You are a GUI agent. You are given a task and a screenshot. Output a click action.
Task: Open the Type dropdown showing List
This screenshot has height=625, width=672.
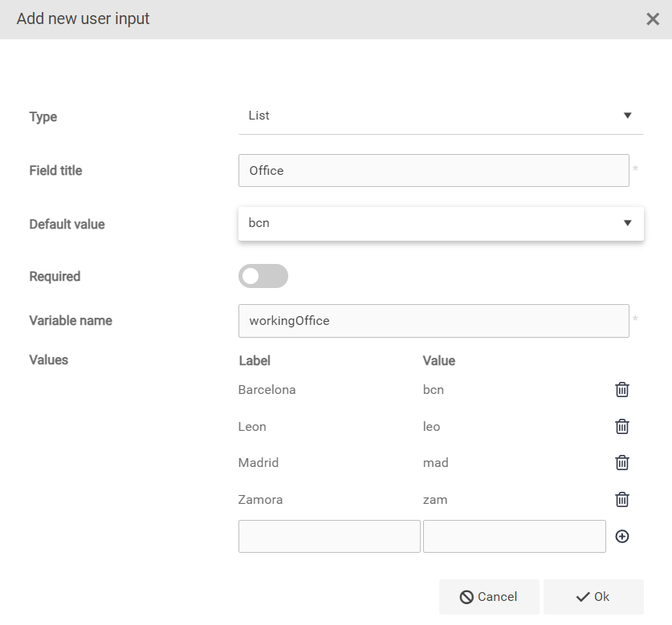(x=440, y=116)
